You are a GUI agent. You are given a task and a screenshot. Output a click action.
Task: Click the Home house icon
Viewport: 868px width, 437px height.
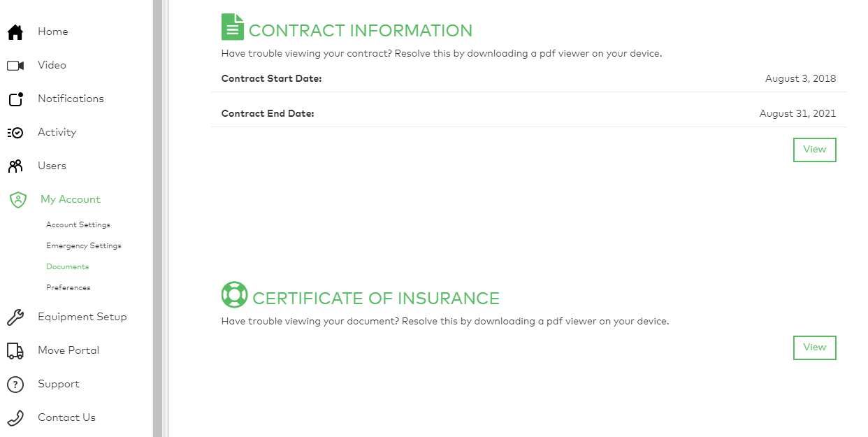click(x=15, y=32)
